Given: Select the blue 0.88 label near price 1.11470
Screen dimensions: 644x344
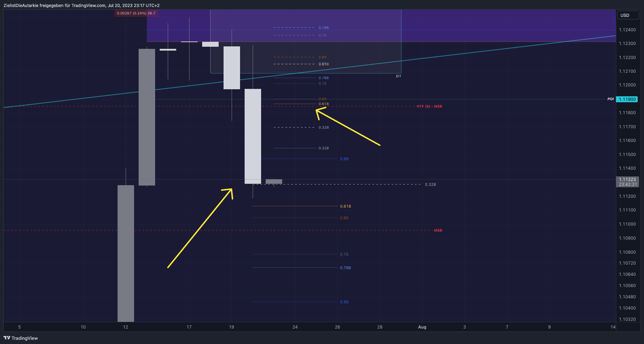Looking at the screenshot, I should pyautogui.click(x=344, y=159).
